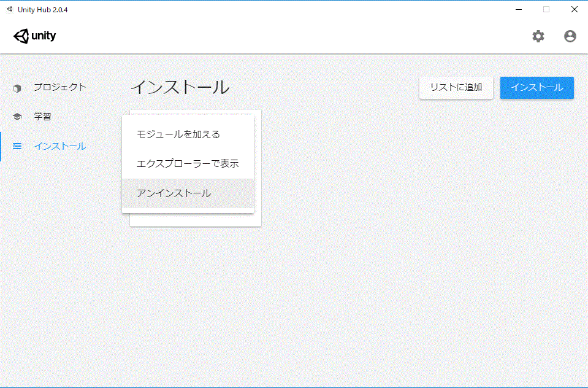588x388 pixels.
Task: Click the cube icon beside プロジェクト
Action: coord(17,88)
